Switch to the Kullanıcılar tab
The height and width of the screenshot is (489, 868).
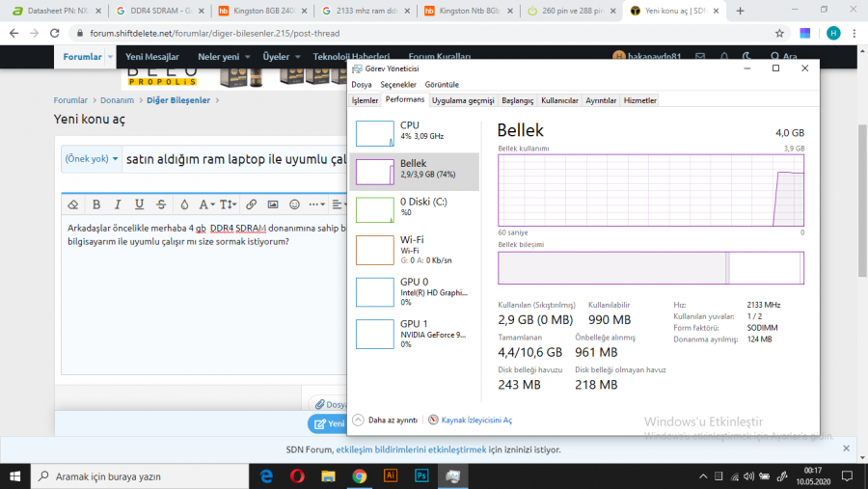559,101
